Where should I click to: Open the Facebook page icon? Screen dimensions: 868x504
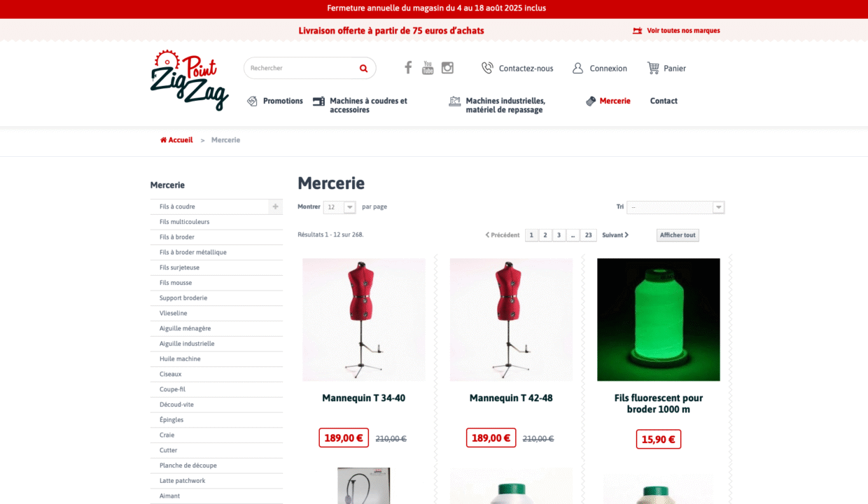(x=408, y=68)
